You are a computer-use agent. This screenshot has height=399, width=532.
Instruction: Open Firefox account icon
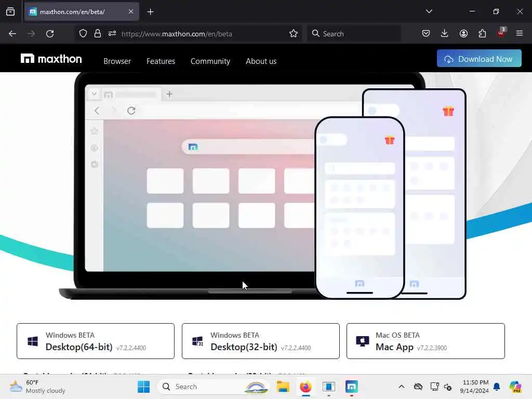pos(463,33)
